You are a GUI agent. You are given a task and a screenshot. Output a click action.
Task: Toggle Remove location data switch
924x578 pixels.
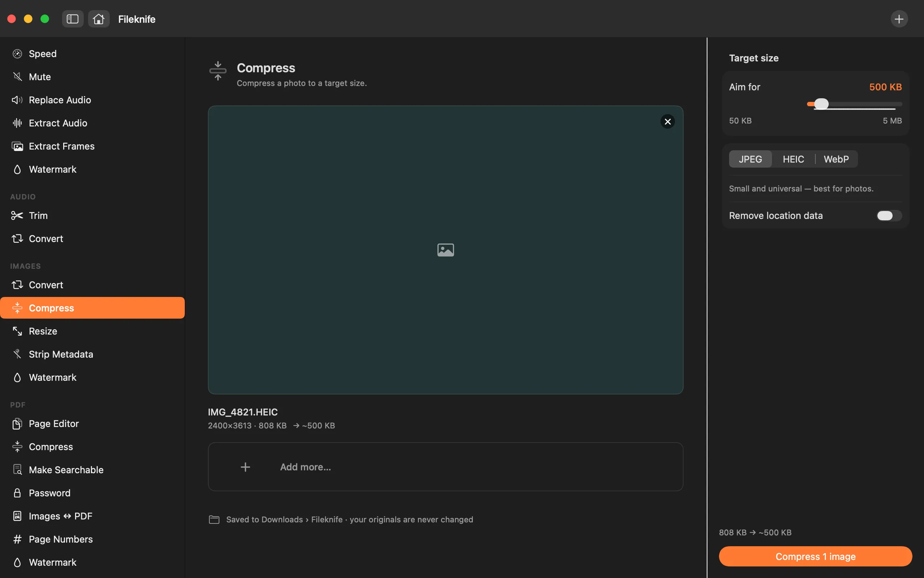889,216
